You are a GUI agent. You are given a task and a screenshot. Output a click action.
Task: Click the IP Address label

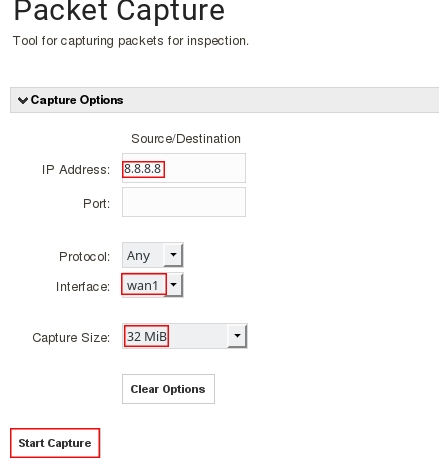[76, 170]
